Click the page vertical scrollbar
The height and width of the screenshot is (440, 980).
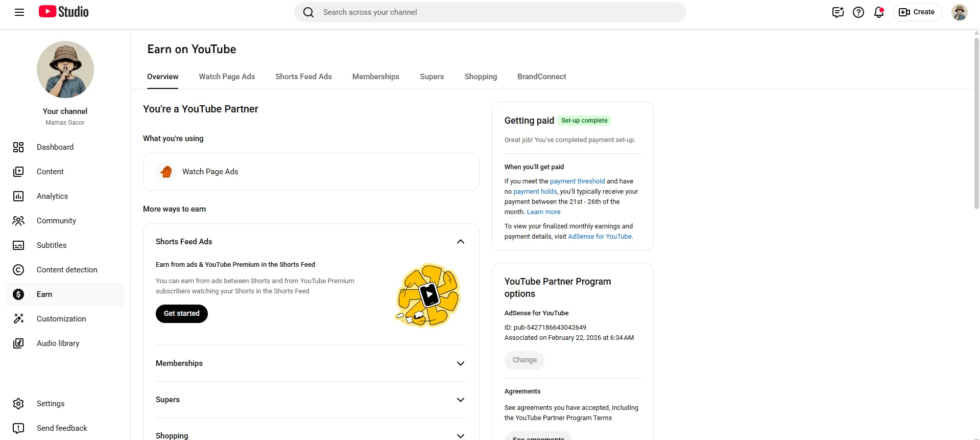pyautogui.click(x=976, y=123)
